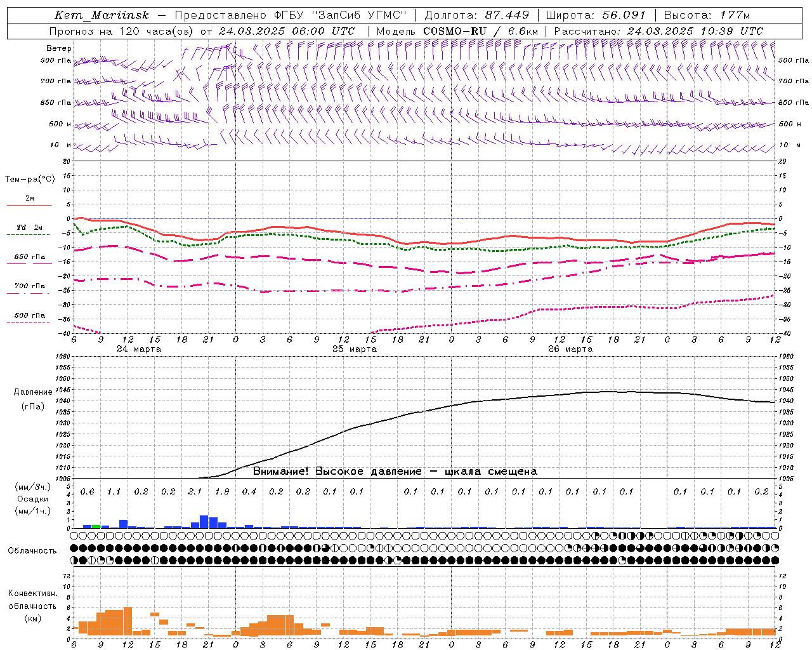Click the red 2м temperature legend line

29,205
